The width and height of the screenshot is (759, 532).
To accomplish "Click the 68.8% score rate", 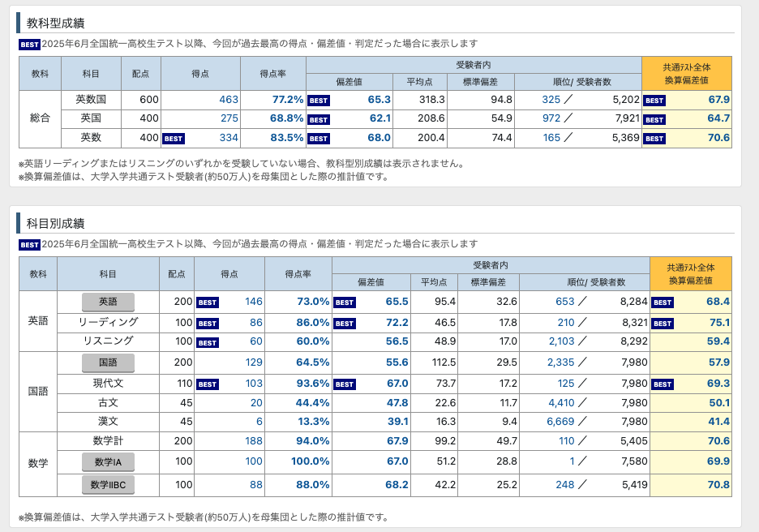I will tap(286, 118).
